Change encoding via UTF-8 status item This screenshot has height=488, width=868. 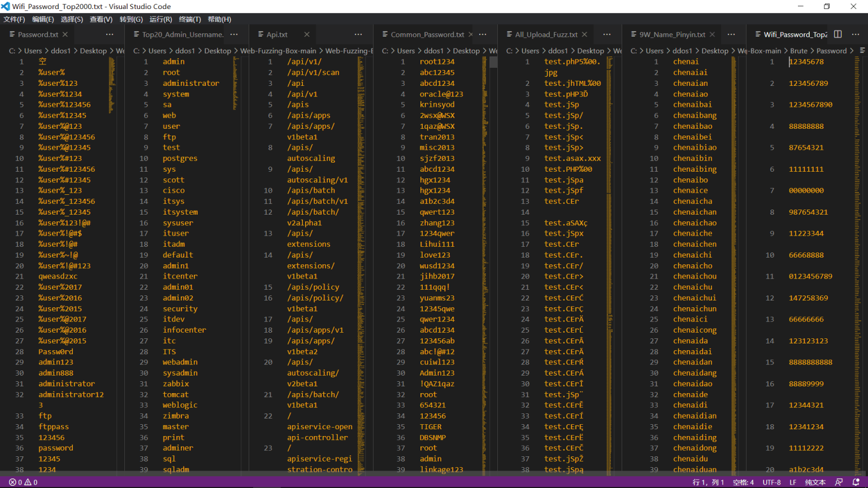coord(771,482)
